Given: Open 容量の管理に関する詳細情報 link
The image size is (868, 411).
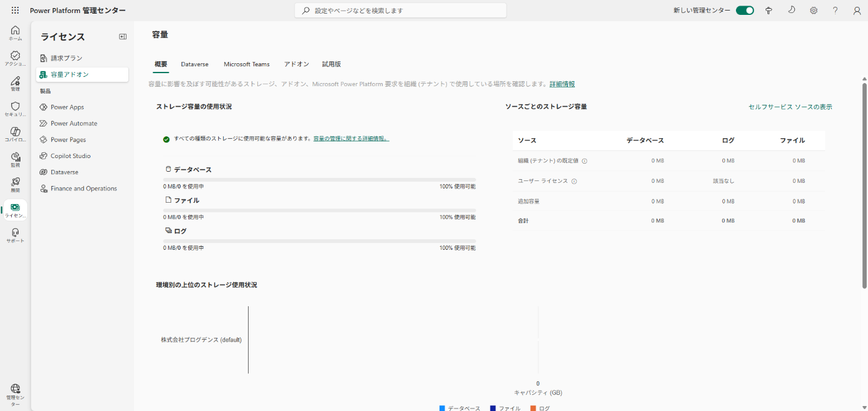Looking at the screenshot, I should [351, 139].
